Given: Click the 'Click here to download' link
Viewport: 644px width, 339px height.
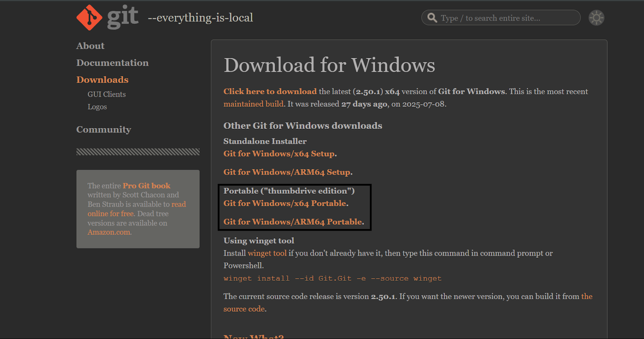Looking at the screenshot, I should (x=270, y=91).
